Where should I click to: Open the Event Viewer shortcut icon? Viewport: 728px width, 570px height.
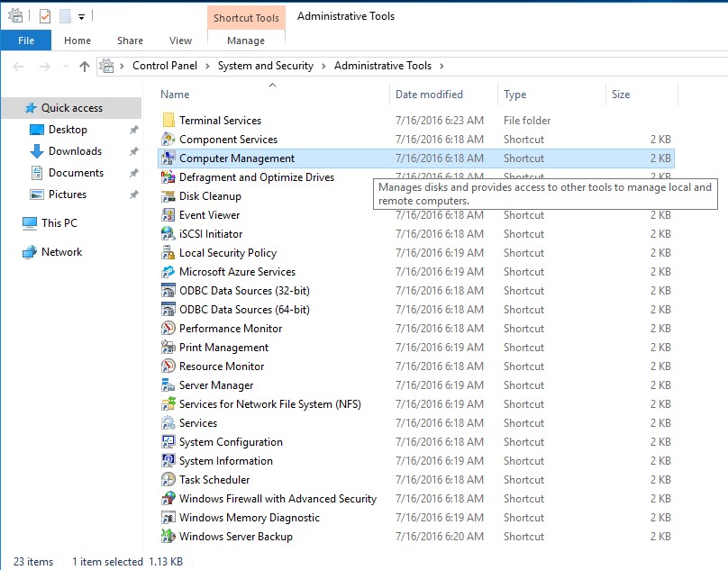pos(168,215)
